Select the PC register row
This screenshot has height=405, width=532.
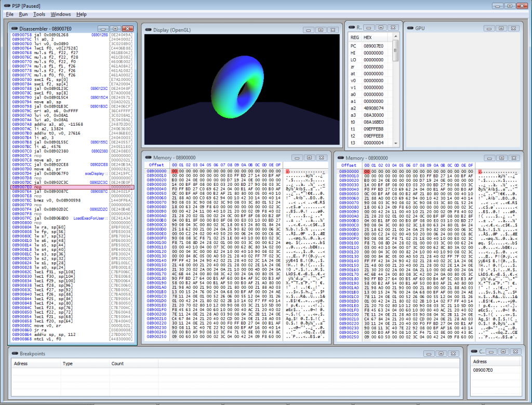[x=364, y=46]
